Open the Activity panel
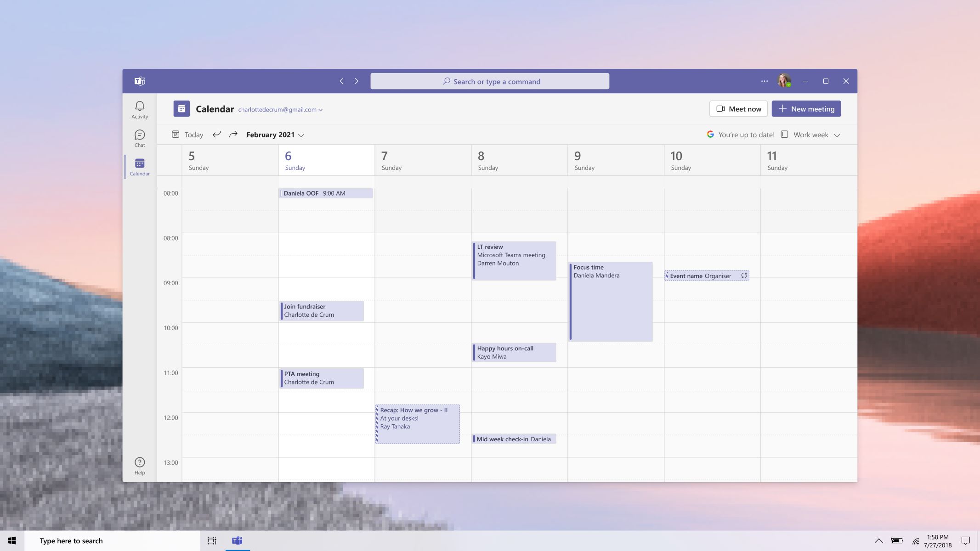This screenshot has height=551, width=980. (139, 109)
